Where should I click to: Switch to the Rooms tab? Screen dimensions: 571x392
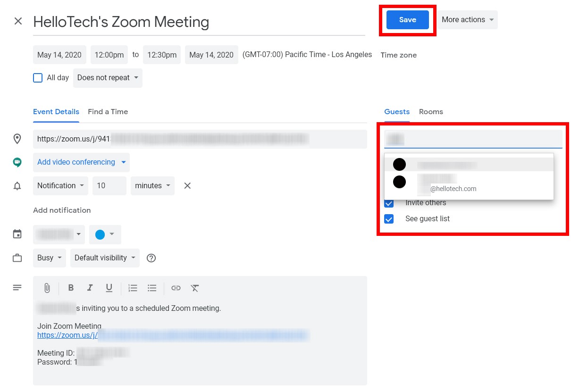pos(431,112)
